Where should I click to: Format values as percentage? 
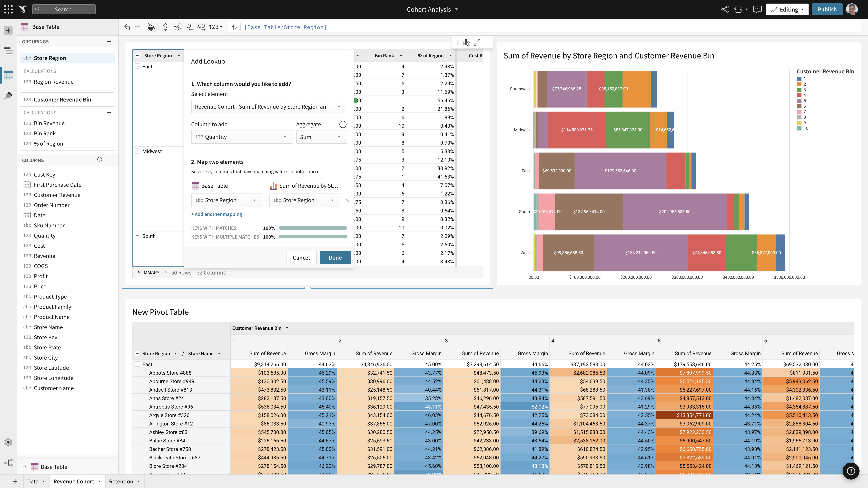(x=177, y=27)
